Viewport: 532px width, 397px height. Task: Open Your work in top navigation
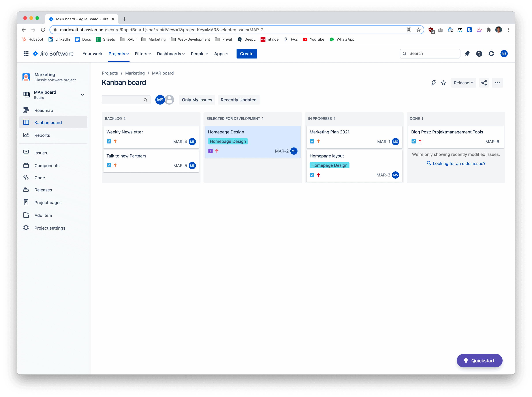[x=92, y=54]
